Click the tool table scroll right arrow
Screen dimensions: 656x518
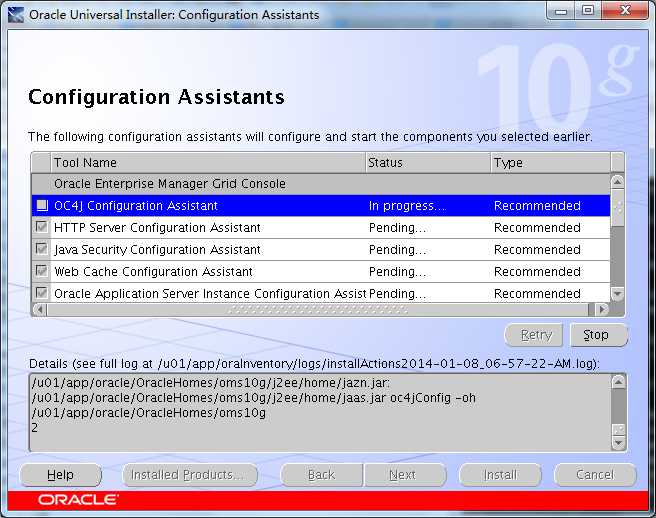pyautogui.click(x=602, y=310)
